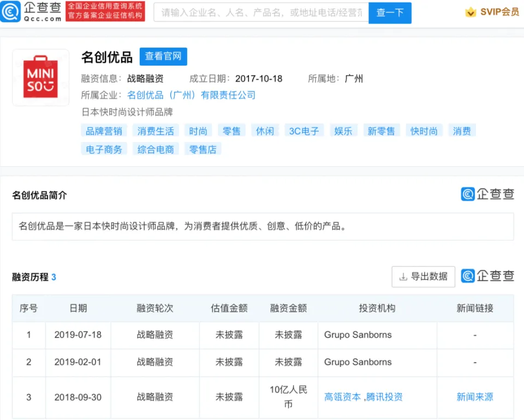Image resolution: width=524 pixels, height=420 pixels.
Task: Click the SVIP crown icon
Action: pyautogui.click(x=471, y=12)
